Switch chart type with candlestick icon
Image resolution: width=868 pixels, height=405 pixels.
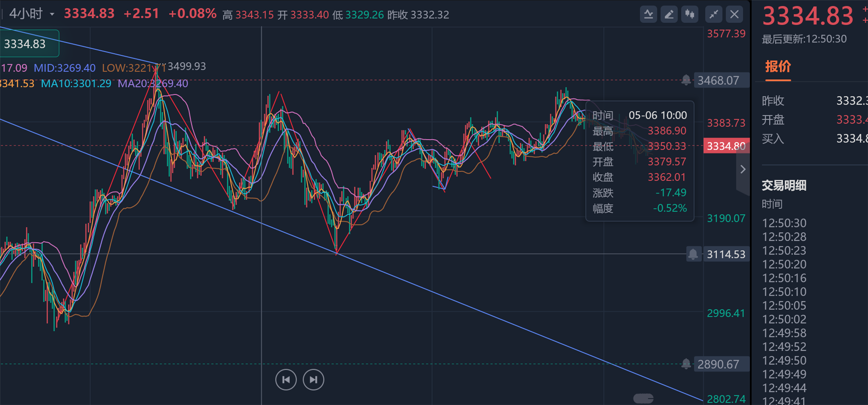click(x=690, y=14)
